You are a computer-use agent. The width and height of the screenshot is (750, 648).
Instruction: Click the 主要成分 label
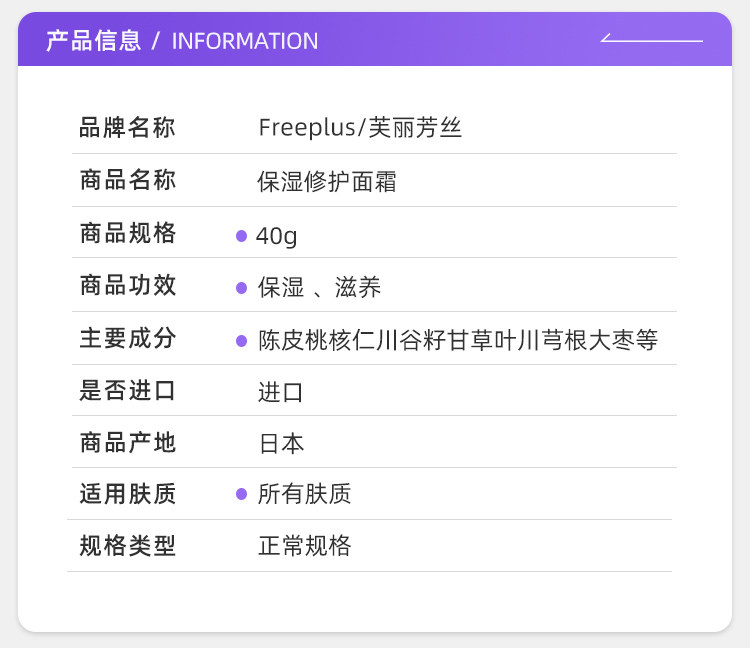coord(127,338)
